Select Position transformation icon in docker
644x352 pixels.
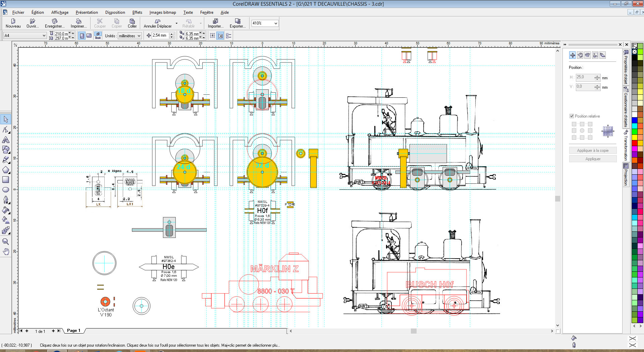coord(573,55)
